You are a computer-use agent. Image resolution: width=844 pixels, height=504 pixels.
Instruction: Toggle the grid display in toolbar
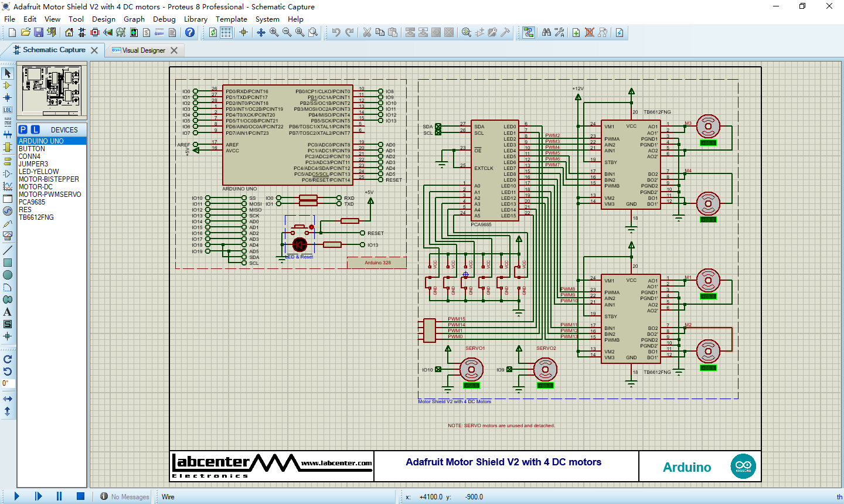coord(226,33)
